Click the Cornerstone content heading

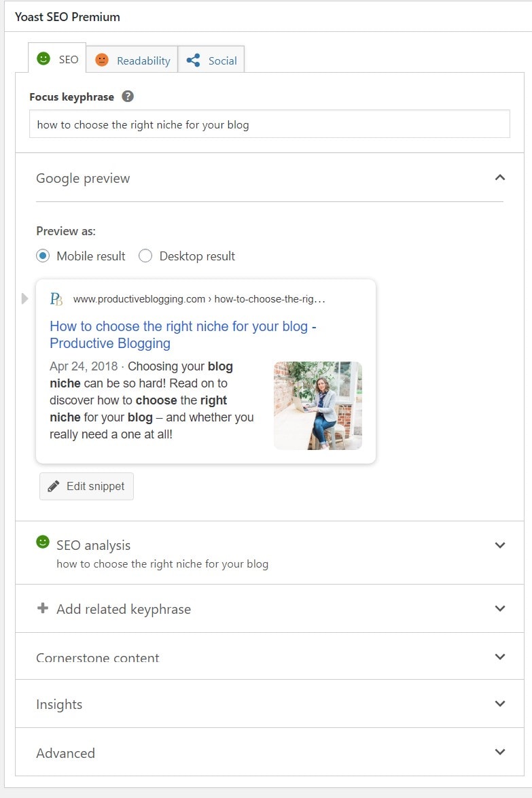(98, 657)
